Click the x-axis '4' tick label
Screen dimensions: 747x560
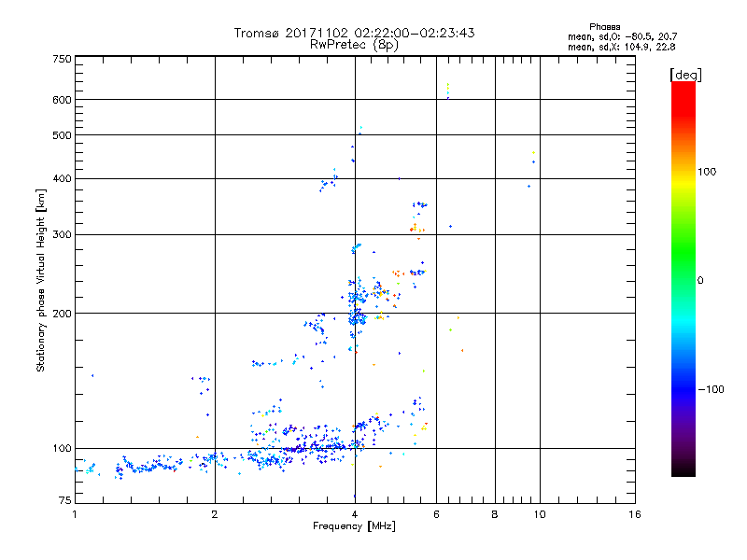pyautogui.click(x=355, y=514)
